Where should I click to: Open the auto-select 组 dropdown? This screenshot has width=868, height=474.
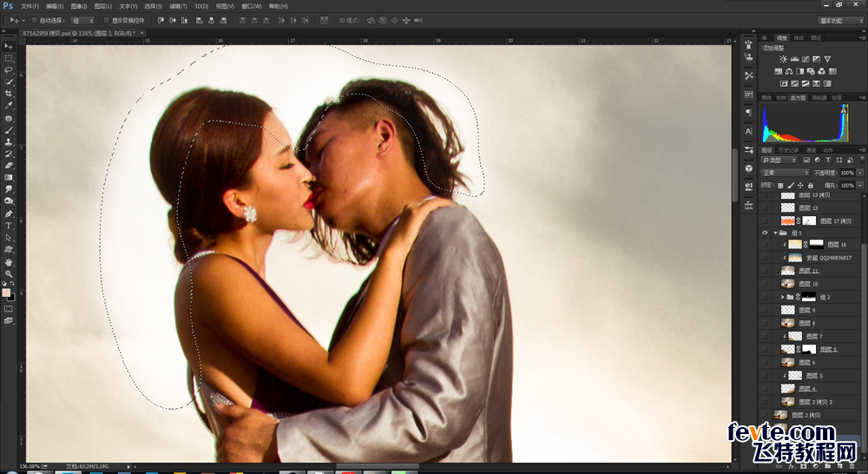(x=83, y=21)
